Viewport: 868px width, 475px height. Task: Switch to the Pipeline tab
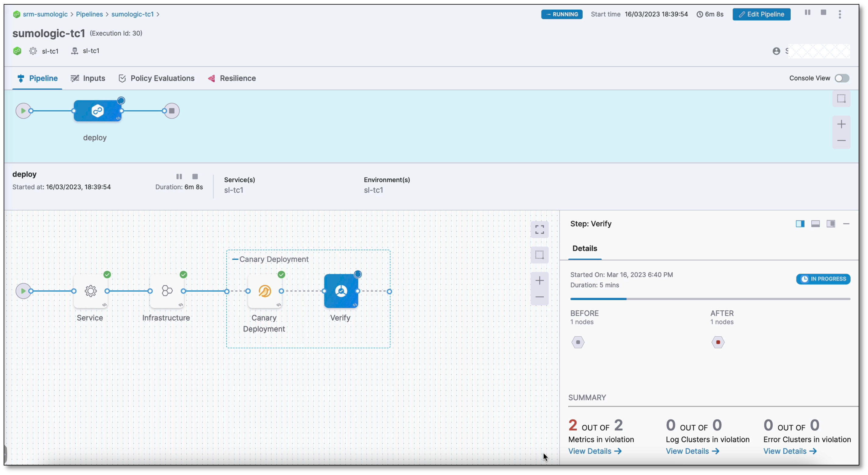coord(37,78)
